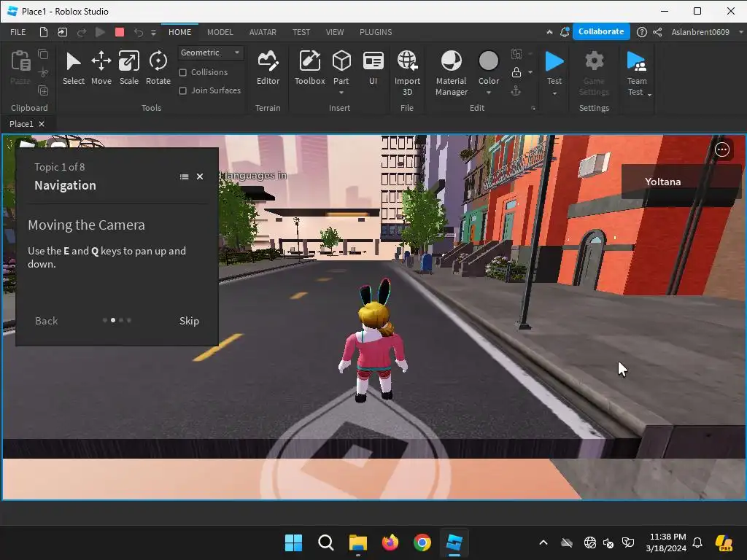Choose the Scale tool
Screen dimensions: 747x560
coord(128,68)
